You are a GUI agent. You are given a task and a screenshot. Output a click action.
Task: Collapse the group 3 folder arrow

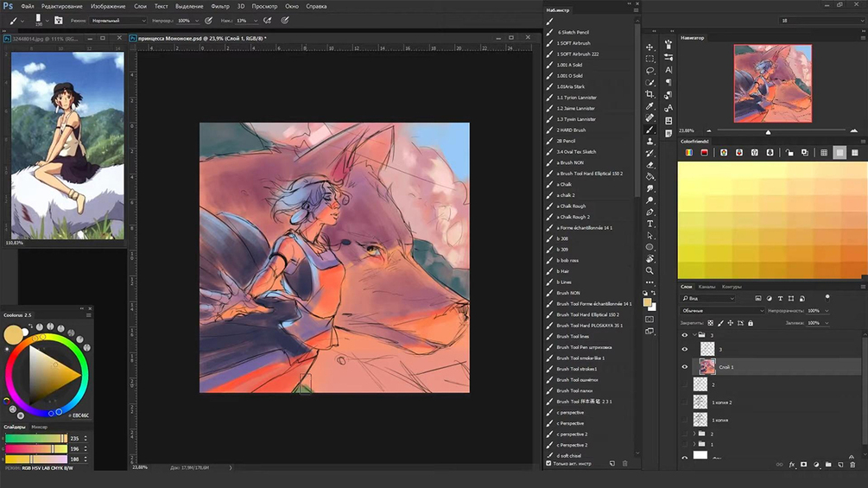694,335
